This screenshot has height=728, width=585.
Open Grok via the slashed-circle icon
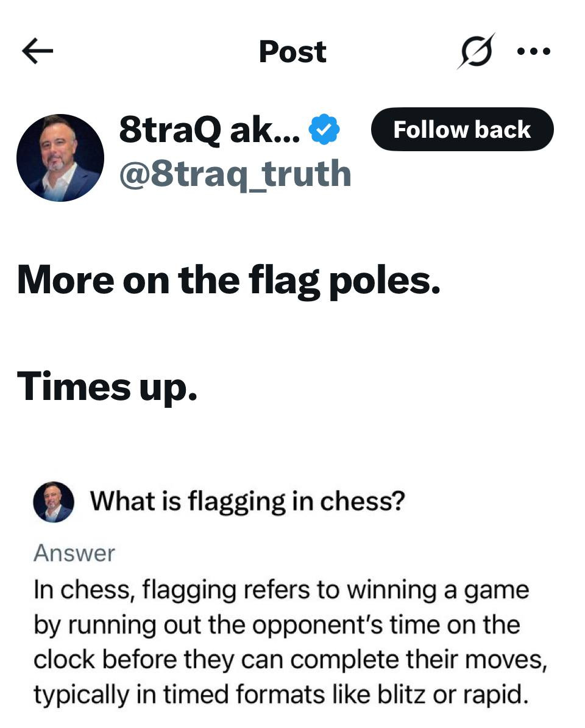(475, 51)
